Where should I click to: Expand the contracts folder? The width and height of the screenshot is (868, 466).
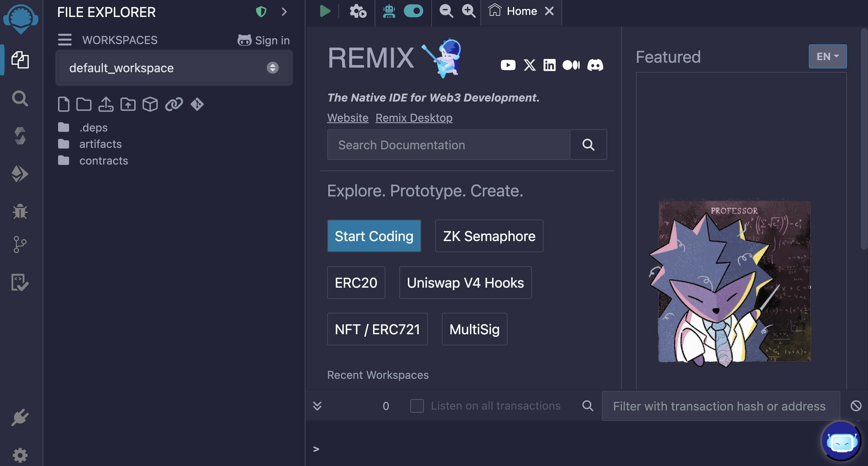[x=103, y=161]
